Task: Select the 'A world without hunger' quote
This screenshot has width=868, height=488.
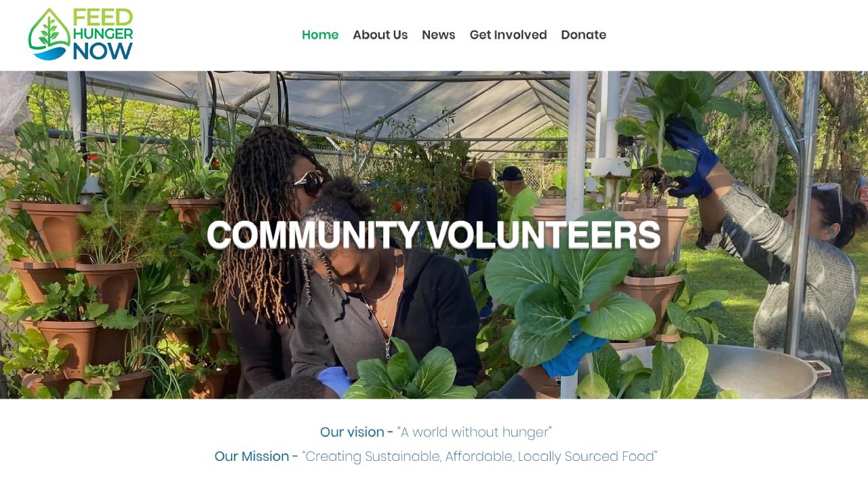Action: coord(475,432)
